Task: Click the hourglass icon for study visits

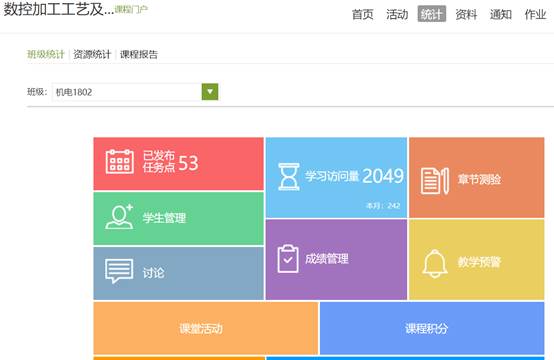Action: [x=289, y=176]
